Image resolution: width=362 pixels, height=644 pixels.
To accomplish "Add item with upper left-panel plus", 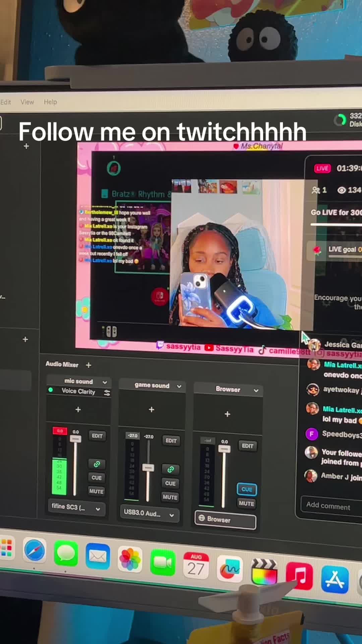I will pos(26,146).
